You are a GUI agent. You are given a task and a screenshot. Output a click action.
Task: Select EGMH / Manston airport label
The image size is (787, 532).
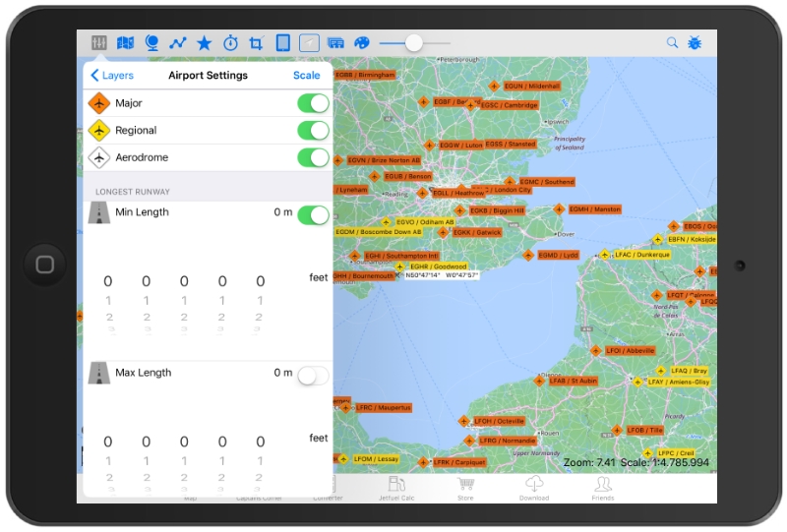[x=595, y=208]
